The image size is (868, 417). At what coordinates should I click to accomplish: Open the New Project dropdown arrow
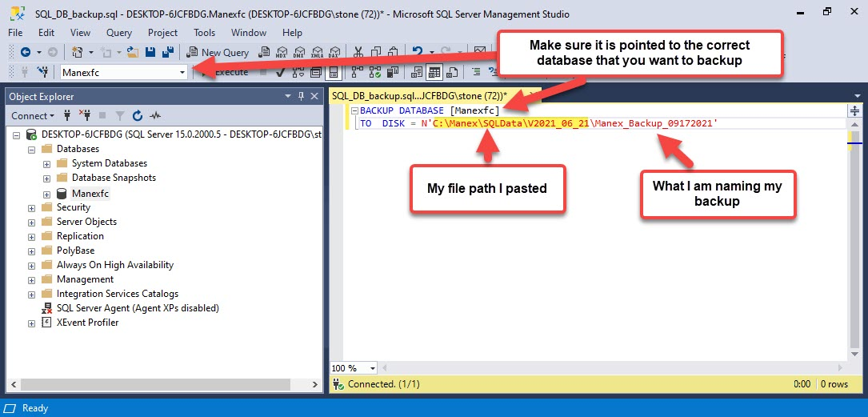[x=90, y=53]
